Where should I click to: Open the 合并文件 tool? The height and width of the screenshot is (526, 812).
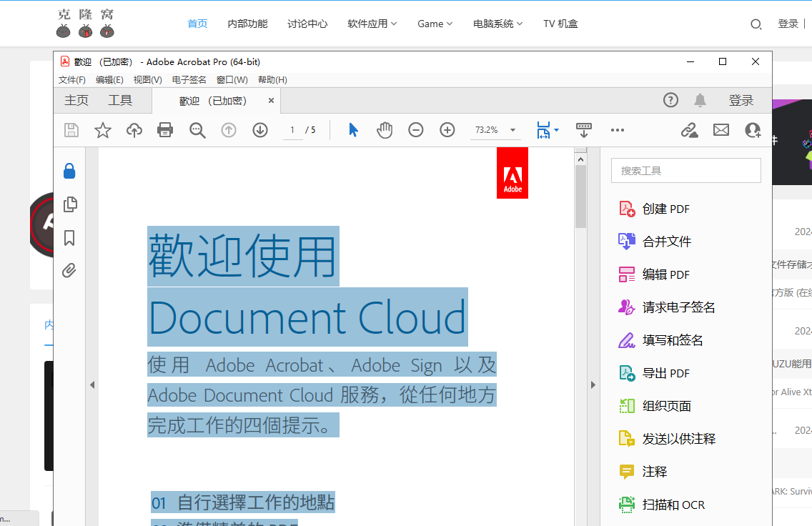[x=655, y=242]
